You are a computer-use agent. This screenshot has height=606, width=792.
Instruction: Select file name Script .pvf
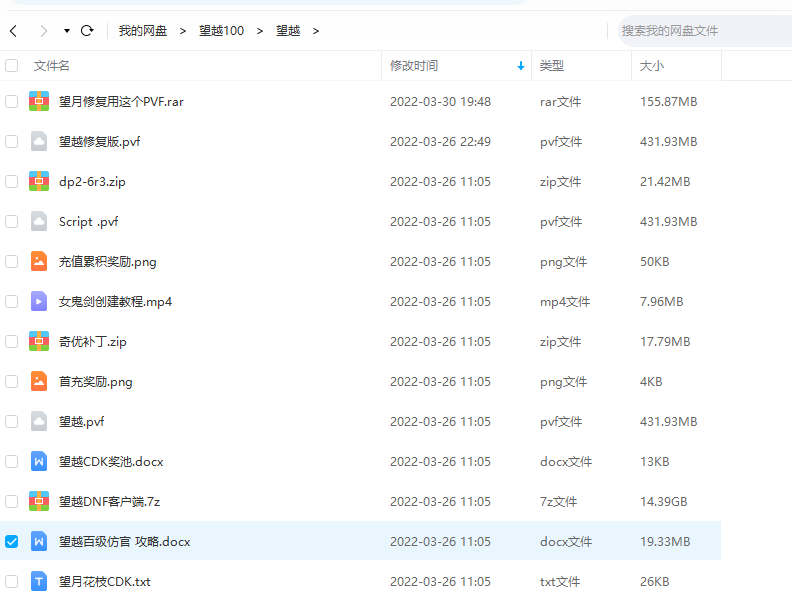point(88,222)
